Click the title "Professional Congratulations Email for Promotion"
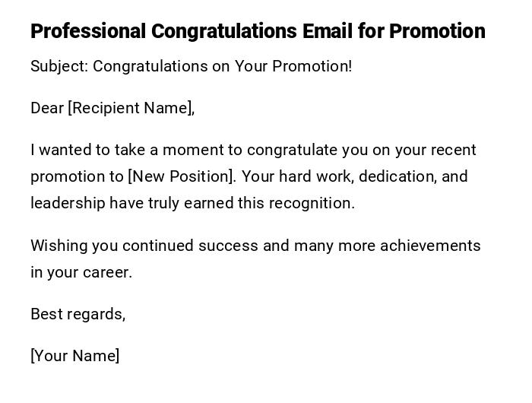 pyautogui.click(x=258, y=31)
